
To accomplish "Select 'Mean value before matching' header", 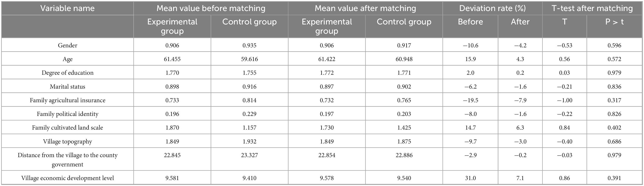I will (x=211, y=9).
